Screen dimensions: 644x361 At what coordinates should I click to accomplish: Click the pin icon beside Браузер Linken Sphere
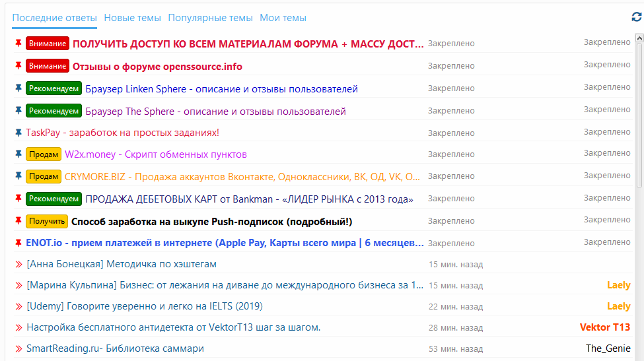(18, 88)
